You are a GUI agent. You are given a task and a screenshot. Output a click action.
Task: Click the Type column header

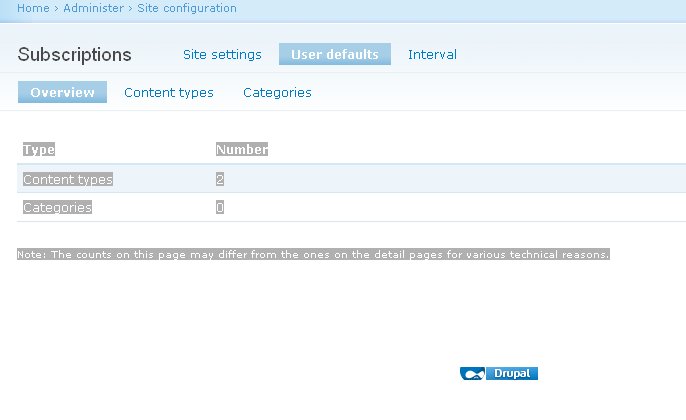pyautogui.click(x=39, y=149)
